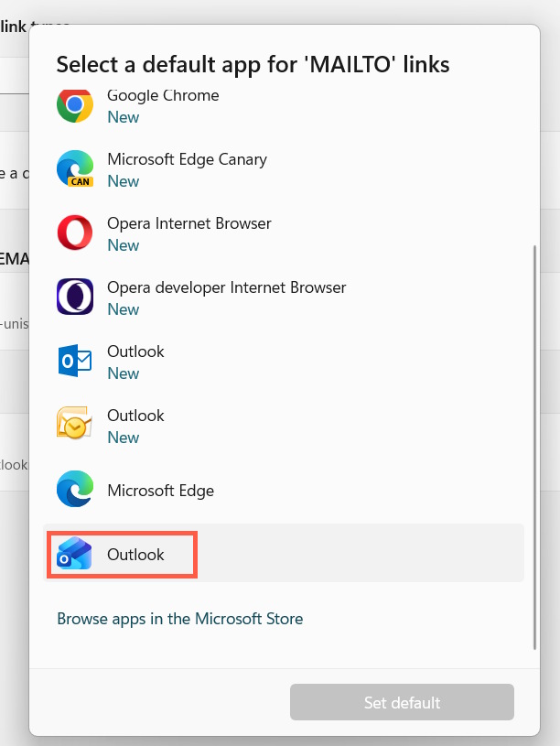560x746 pixels.
Task: Choose the Microsoft Edge Canary icon
Action: click(x=75, y=168)
